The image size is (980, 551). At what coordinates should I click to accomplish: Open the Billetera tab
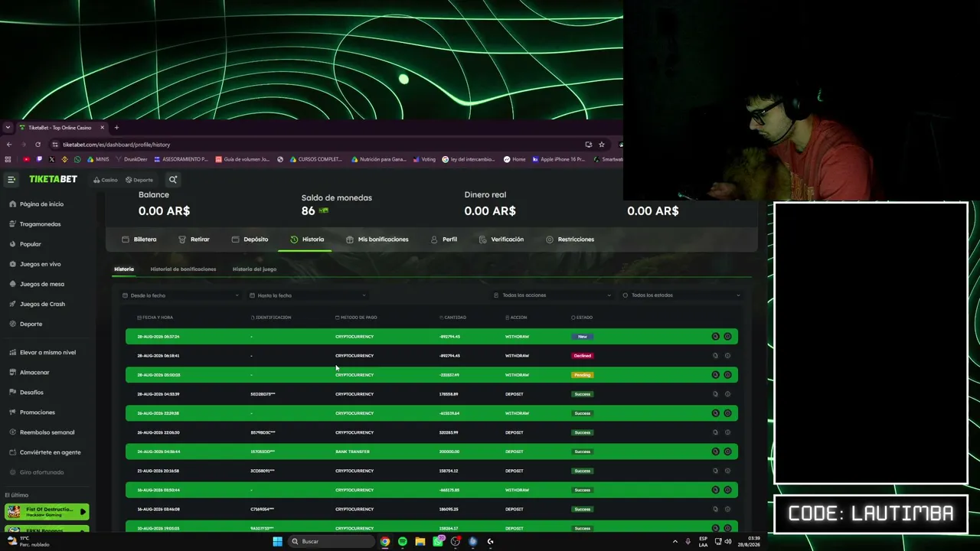pos(139,240)
